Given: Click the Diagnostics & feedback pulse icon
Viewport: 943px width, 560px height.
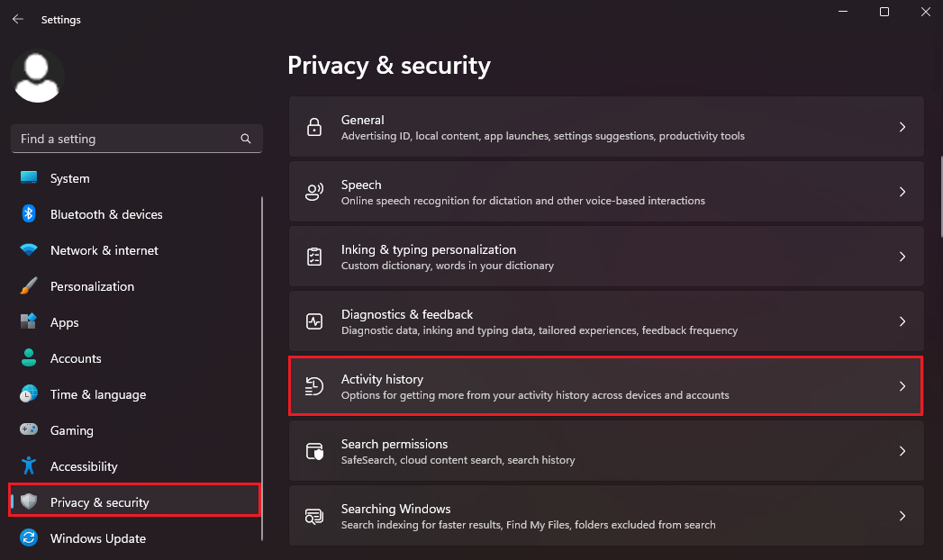Looking at the screenshot, I should click(314, 321).
